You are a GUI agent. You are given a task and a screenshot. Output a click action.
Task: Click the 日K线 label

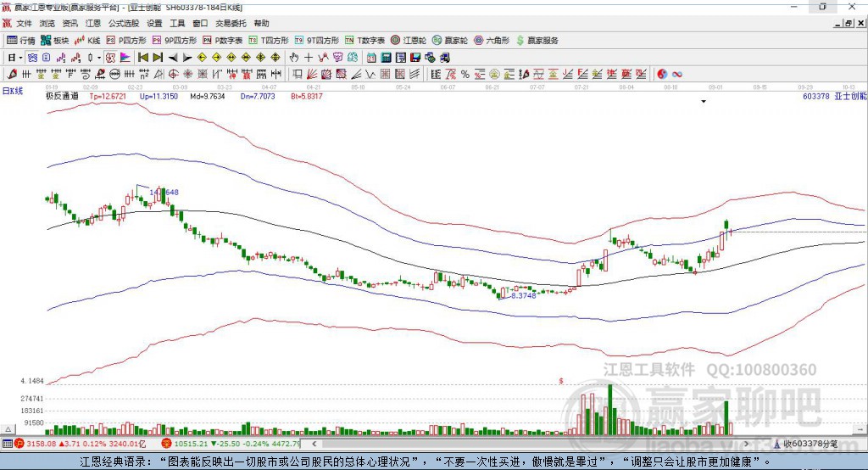13,91
